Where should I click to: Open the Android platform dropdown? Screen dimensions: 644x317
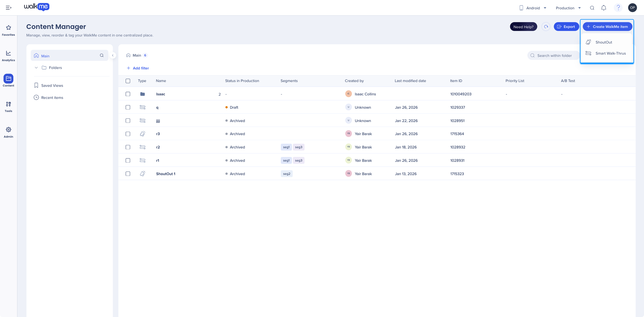click(533, 8)
